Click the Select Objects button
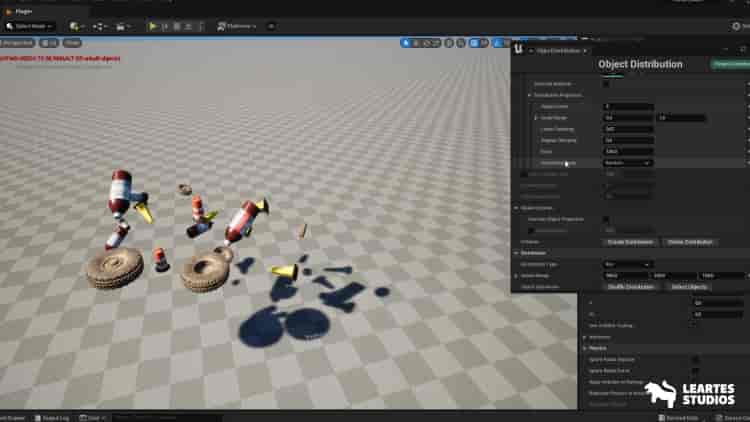Viewport: 750px width, 422px height. point(689,287)
